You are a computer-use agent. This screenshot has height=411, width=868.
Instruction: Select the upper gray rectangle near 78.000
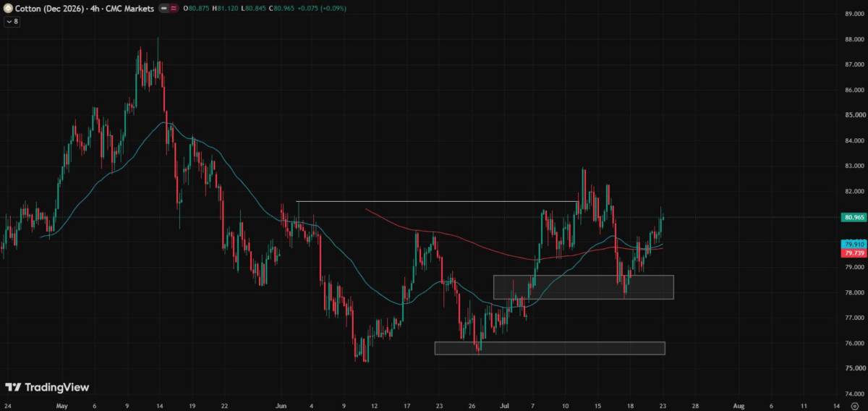[x=583, y=287]
